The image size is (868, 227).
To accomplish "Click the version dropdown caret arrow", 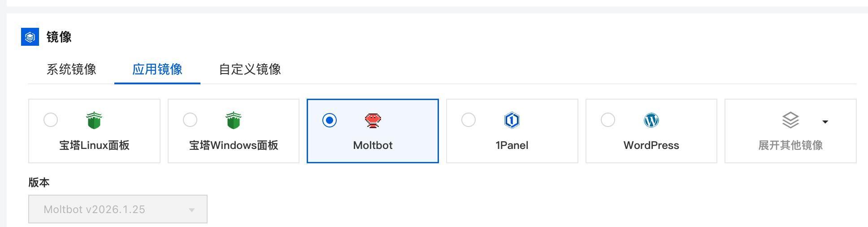I will [x=191, y=210].
